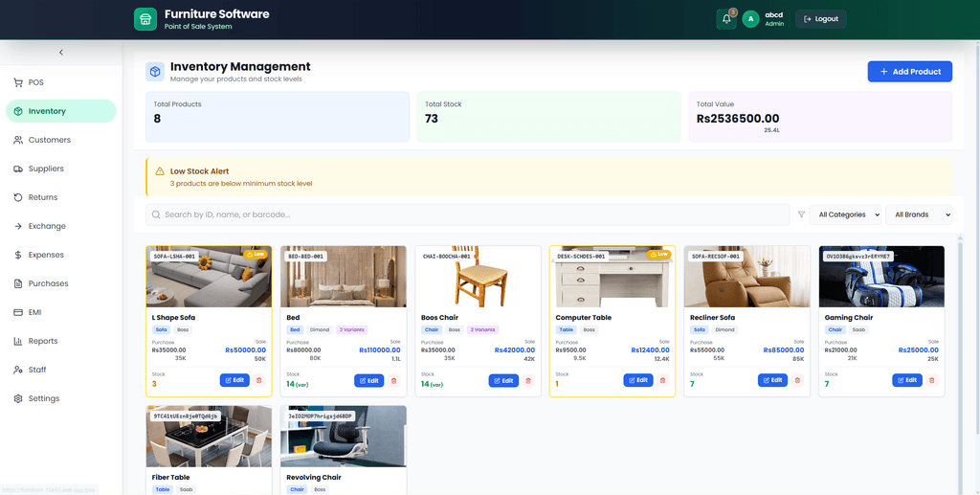This screenshot has width=980, height=495.
Task: Click the '2 Variants' tag on Bed
Action: pos(352,329)
